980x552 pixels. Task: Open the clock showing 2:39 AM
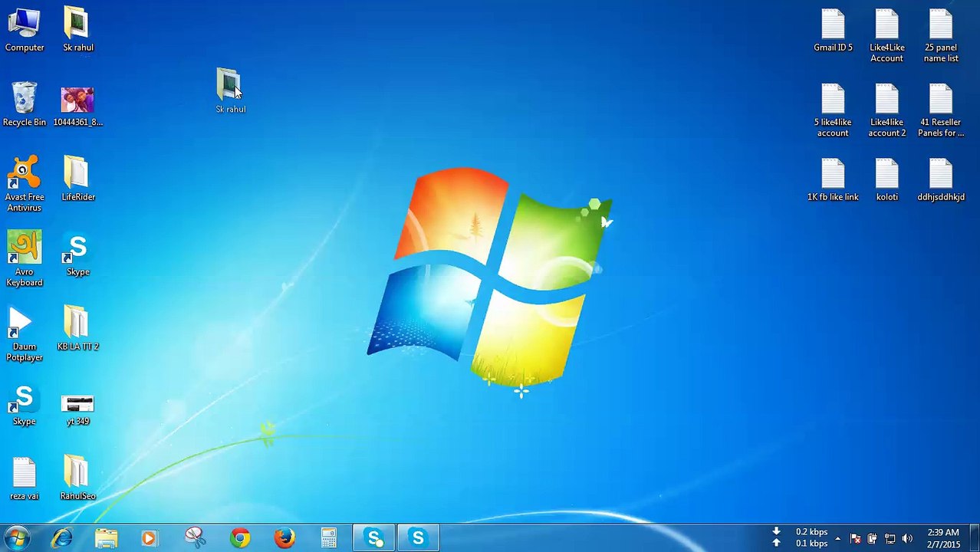point(943,538)
